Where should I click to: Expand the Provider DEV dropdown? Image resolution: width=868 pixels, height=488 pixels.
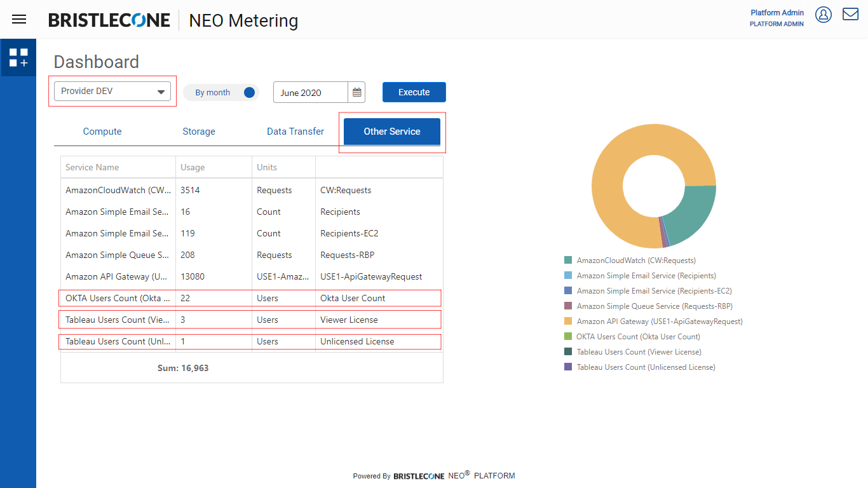[x=112, y=91]
